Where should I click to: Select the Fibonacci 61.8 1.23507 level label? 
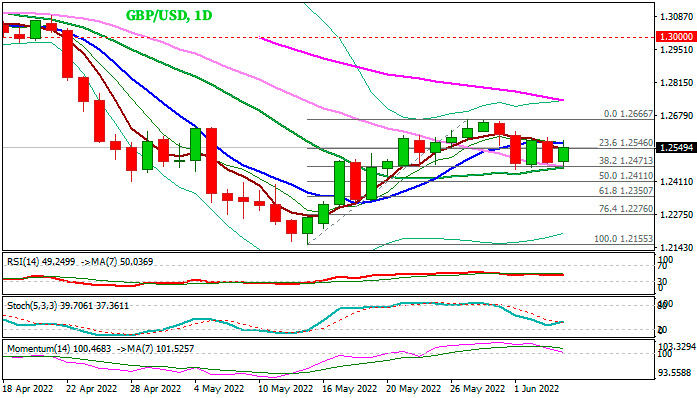point(626,191)
